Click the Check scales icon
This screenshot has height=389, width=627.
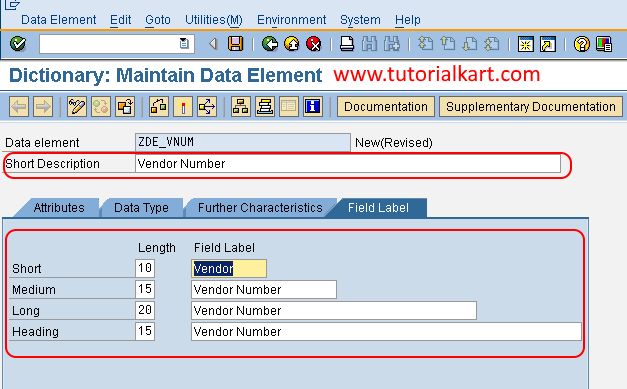[159, 107]
